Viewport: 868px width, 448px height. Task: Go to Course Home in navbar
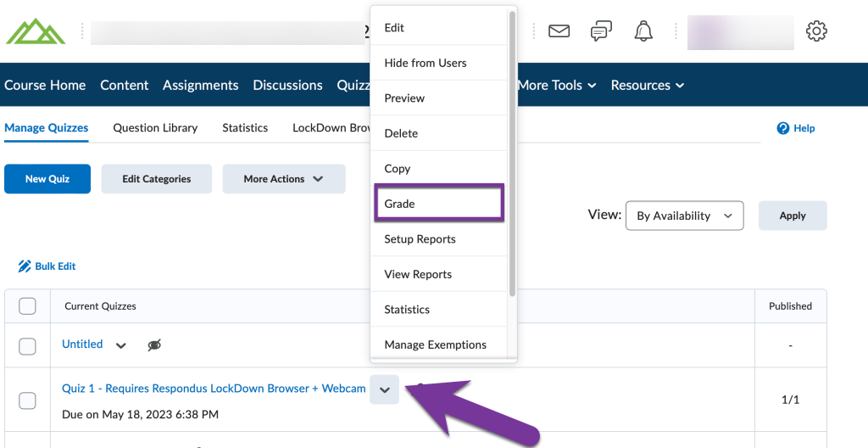click(45, 86)
